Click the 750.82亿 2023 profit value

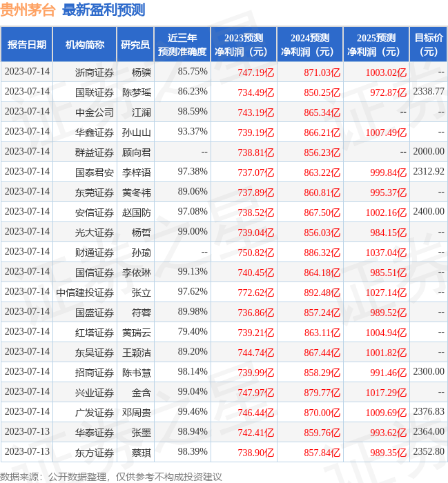255,253
